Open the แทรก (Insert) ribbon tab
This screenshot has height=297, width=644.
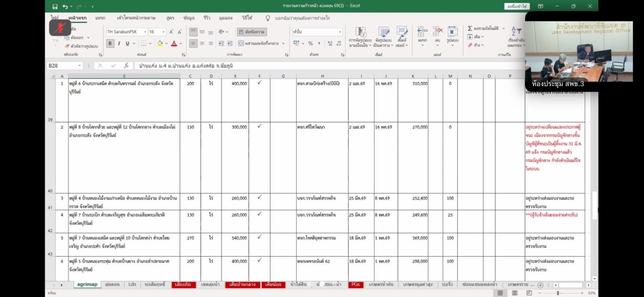[x=100, y=18]
